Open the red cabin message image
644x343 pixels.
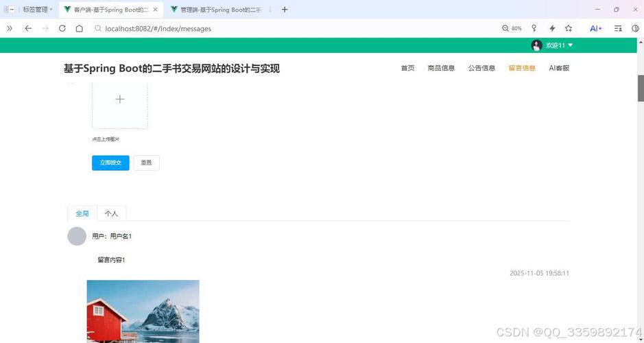(x=143, y=311)
